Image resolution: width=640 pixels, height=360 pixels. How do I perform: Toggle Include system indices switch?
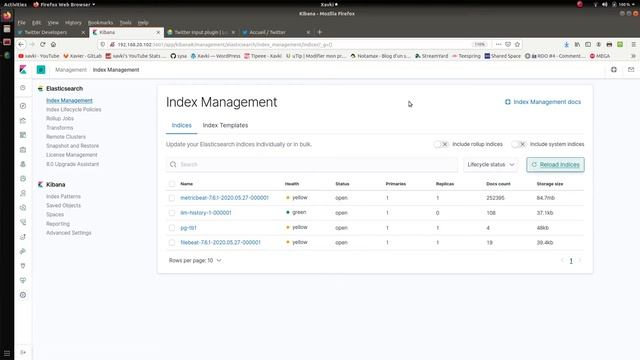519,144
